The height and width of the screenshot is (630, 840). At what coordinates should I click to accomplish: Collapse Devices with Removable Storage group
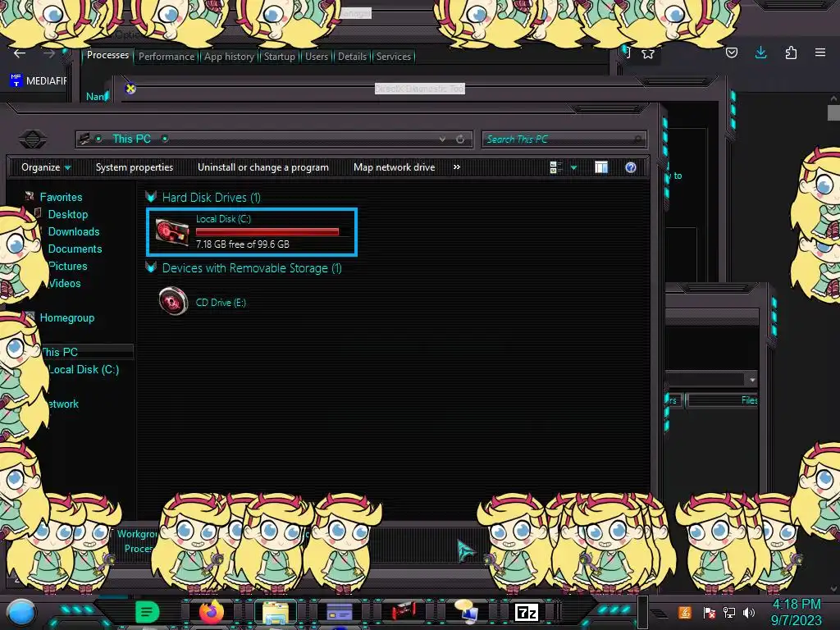151,268
